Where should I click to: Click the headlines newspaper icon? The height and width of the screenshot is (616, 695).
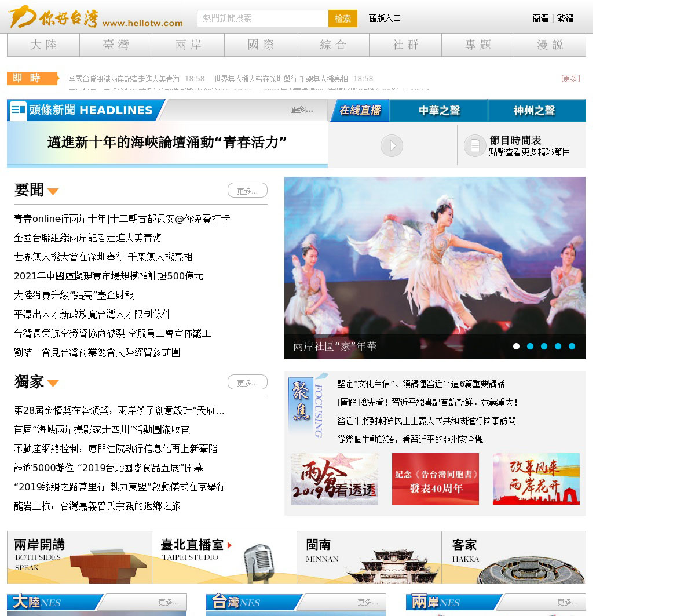tap(18, 110)
